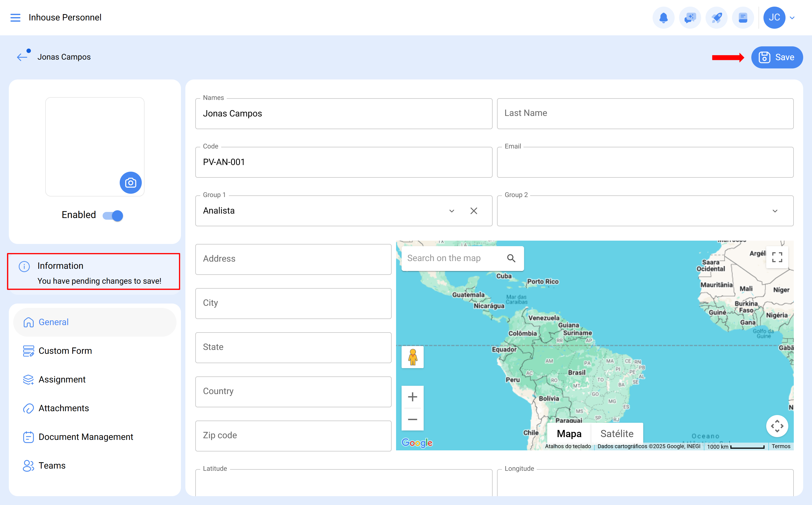This screenshot has height=505, width=812.
Task: Search the map with the magnifier icon
Action: coord(511,258)
